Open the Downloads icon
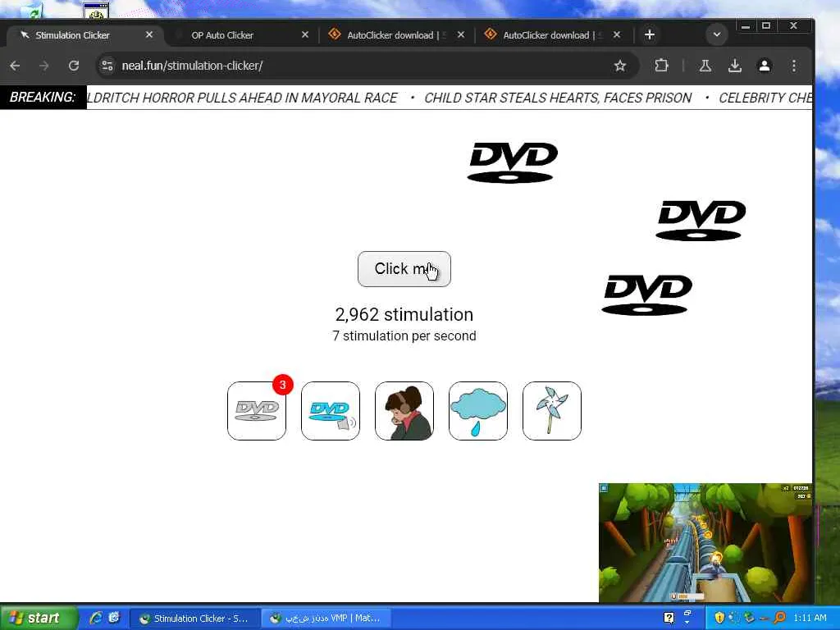This screenshot has width=840, height=630. tap(735, 66)
